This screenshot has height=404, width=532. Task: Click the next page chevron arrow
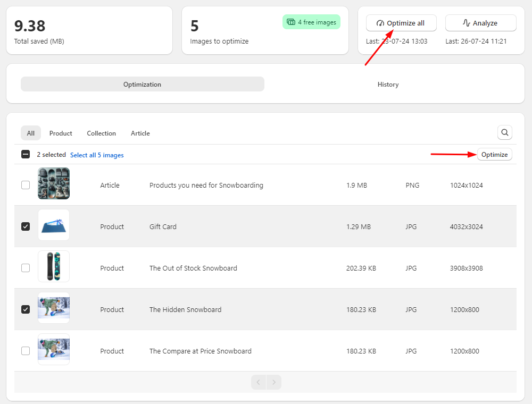(273, 382)
